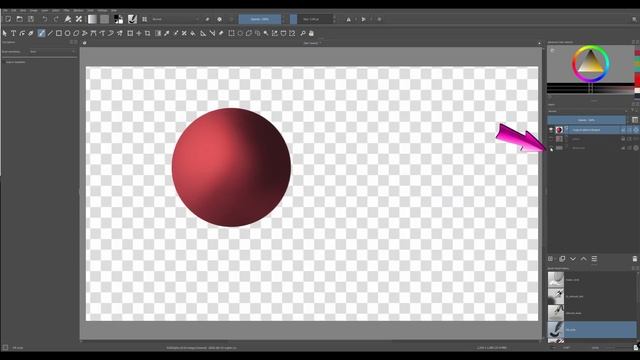This screenshot has width=640, height=360.
Task: Toggle vertical mirror tool
Action: click(363, 19)
